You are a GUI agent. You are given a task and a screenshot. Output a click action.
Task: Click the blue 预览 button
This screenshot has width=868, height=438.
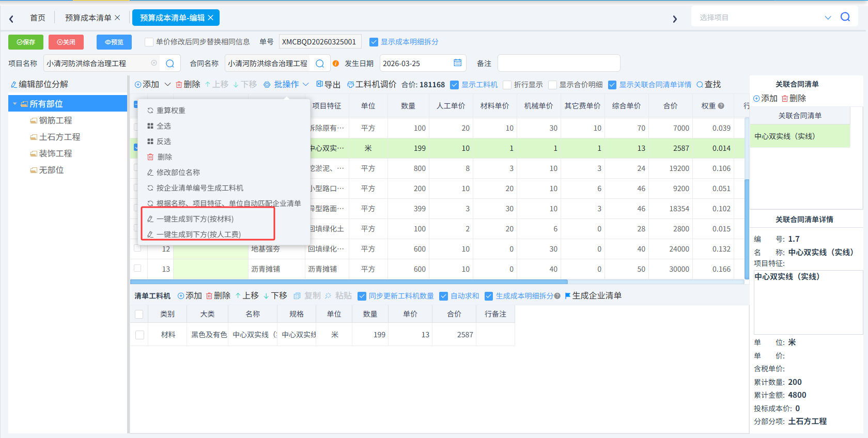pyautogui.click(x=114, y=42)
